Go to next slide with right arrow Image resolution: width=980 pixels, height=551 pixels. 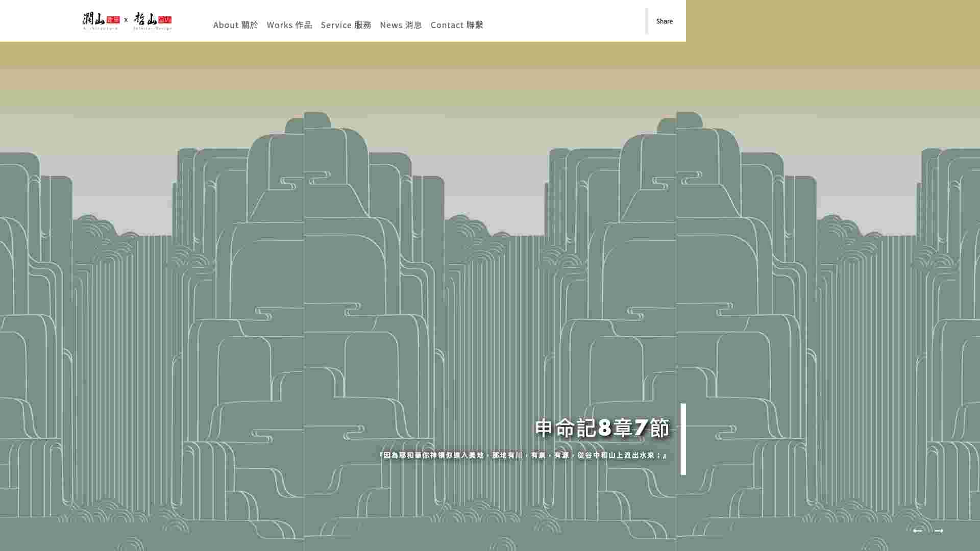939,531
